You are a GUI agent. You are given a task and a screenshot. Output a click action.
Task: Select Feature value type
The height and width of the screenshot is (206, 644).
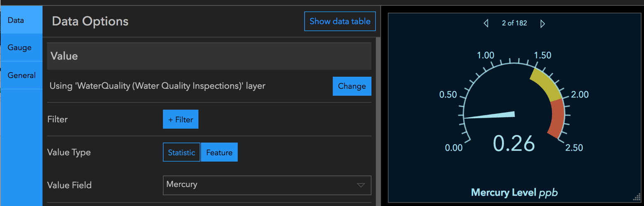pos(219,152)
